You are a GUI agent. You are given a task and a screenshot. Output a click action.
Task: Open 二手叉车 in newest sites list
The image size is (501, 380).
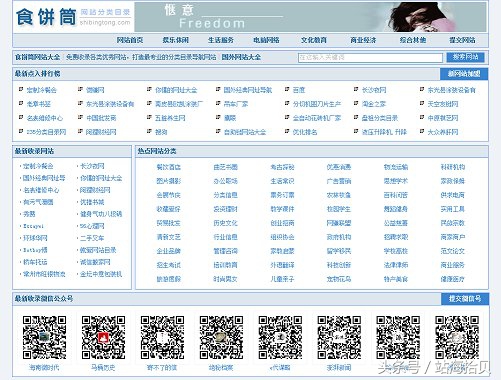92,238
